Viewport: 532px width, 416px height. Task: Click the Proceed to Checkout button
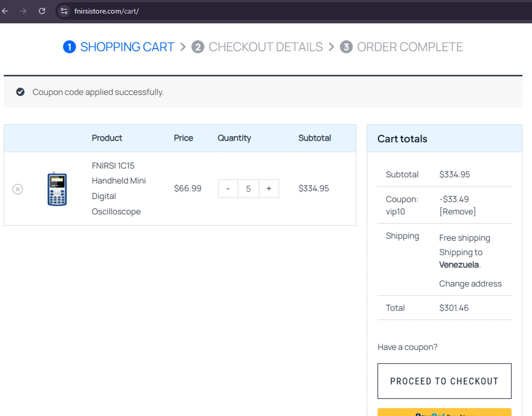click(444, 381)
